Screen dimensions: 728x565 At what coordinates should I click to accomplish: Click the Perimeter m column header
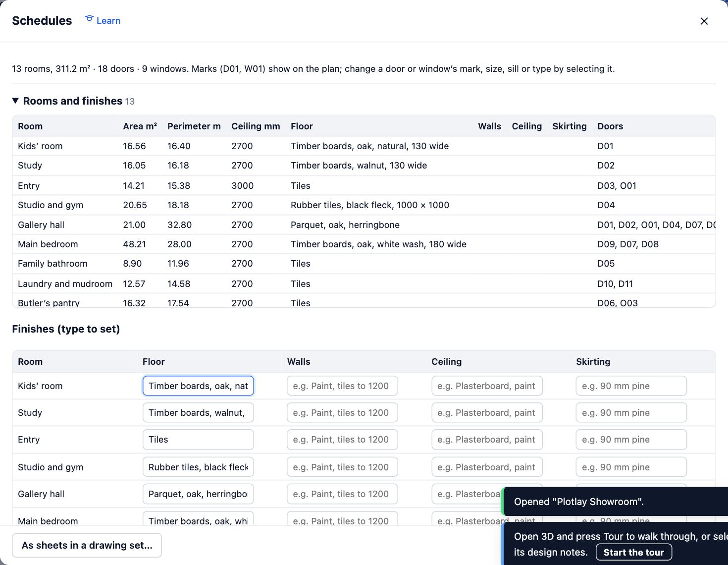(194, 126)
